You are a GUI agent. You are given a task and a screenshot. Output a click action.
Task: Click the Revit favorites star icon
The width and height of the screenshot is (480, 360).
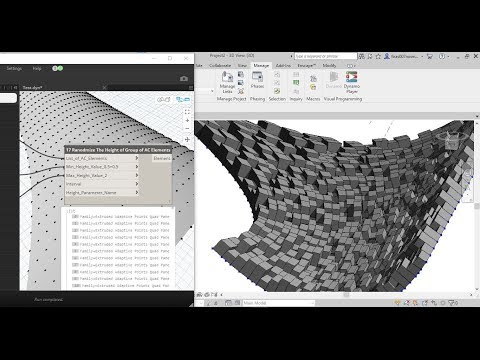point(378,56)
